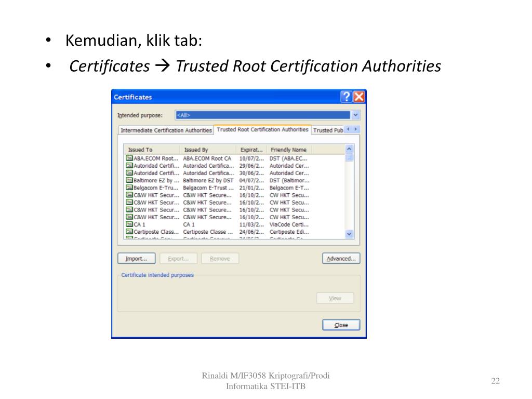
Task: Select the 'Certiposte Class...' certificate
Action: tap(156, 232)
